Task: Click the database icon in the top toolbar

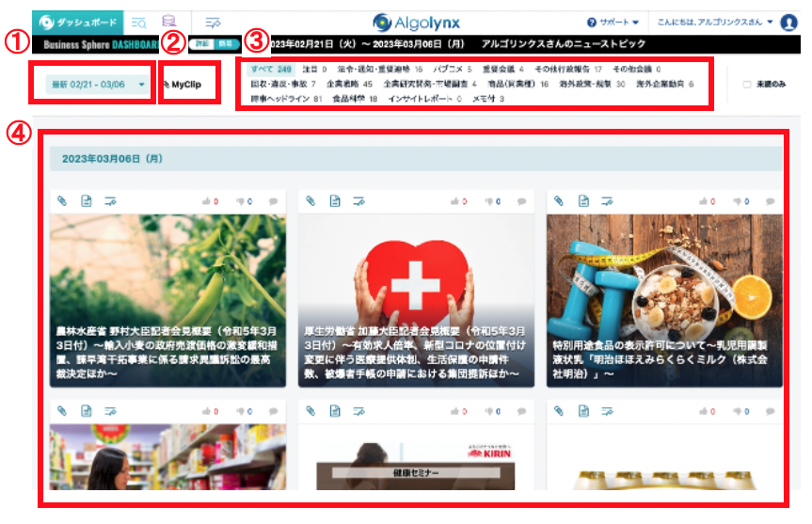Action: click(168, 22)
